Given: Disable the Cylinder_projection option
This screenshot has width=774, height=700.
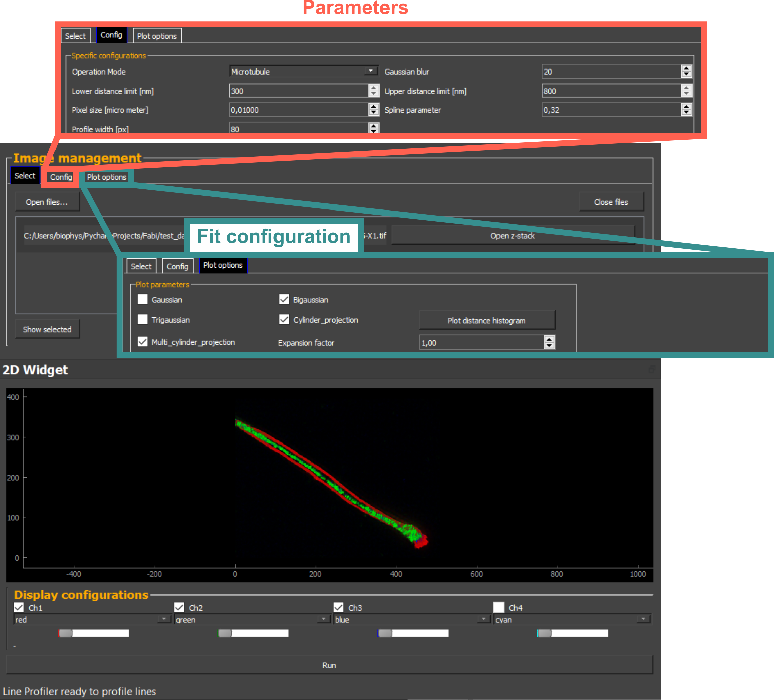Looking at the screenshot, I should tap(285, 320).
